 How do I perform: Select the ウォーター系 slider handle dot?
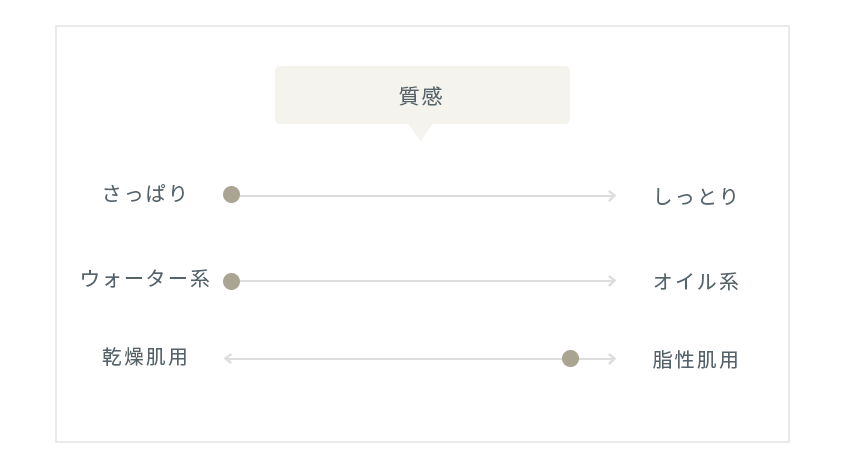coord(231,281)
